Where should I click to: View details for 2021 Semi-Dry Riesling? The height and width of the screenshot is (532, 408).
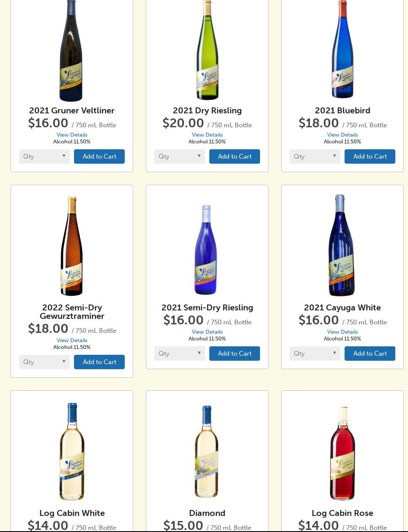point(207,332)
